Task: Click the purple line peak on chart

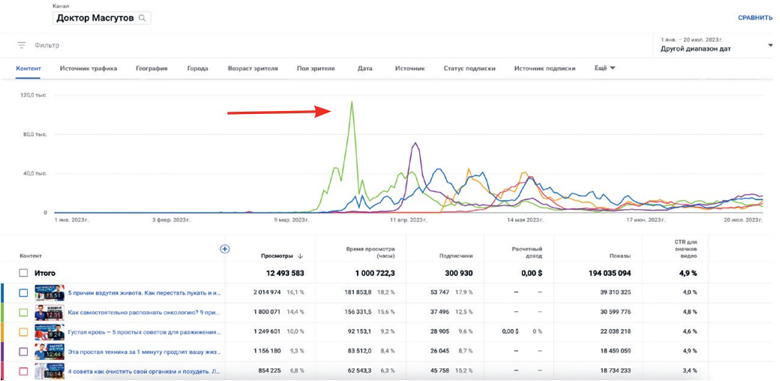Action: [x=415, y=144]
